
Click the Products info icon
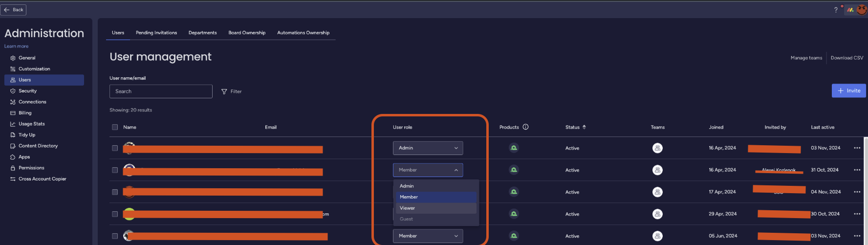click(x=525, y=127)
